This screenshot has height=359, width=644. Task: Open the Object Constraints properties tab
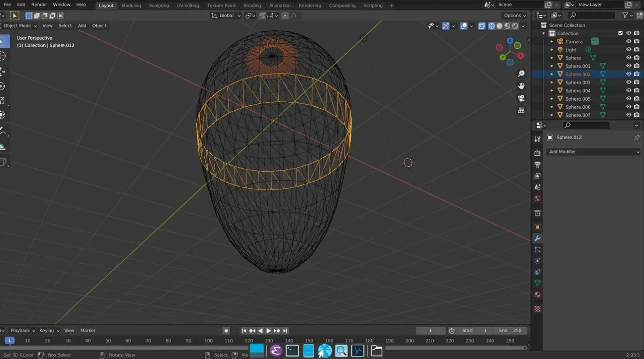537,272
